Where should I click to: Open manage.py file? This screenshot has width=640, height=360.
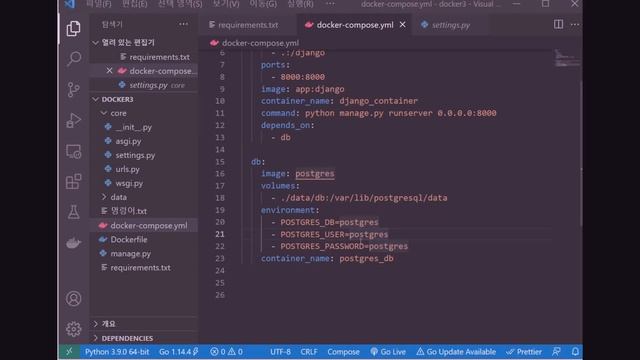[x=144, y=253]
